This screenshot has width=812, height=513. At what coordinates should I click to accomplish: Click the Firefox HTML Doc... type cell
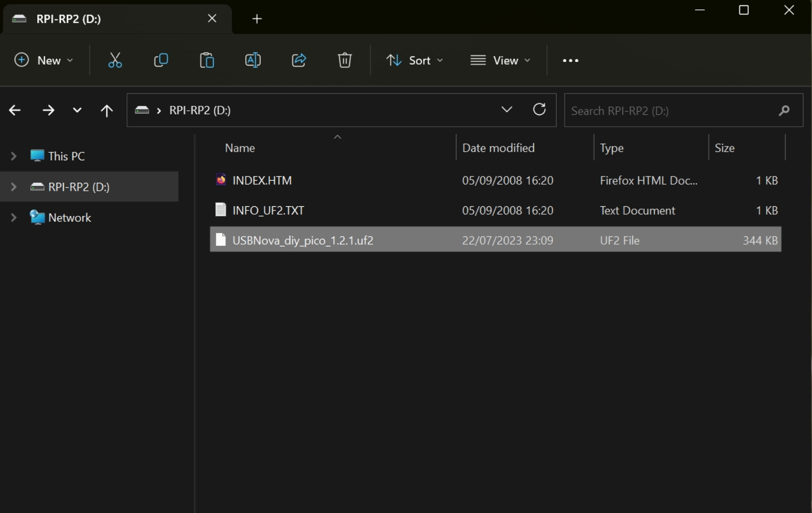click(649, 181)
